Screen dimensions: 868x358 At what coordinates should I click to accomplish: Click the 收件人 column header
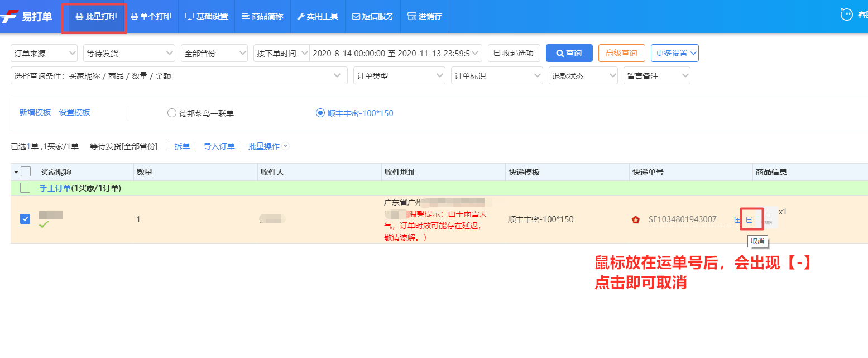pyautogui.click(x=272, y=172)
